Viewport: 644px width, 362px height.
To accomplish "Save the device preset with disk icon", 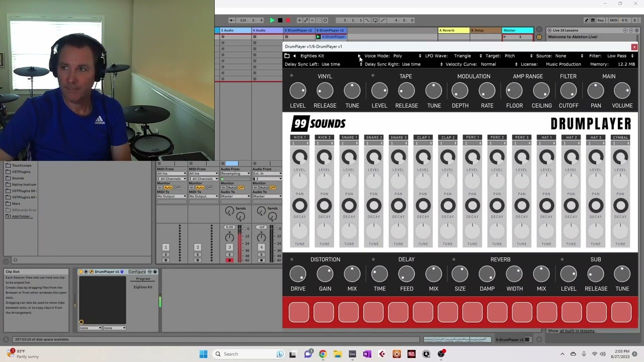I will pyautogui.click(x=155, y=271).
